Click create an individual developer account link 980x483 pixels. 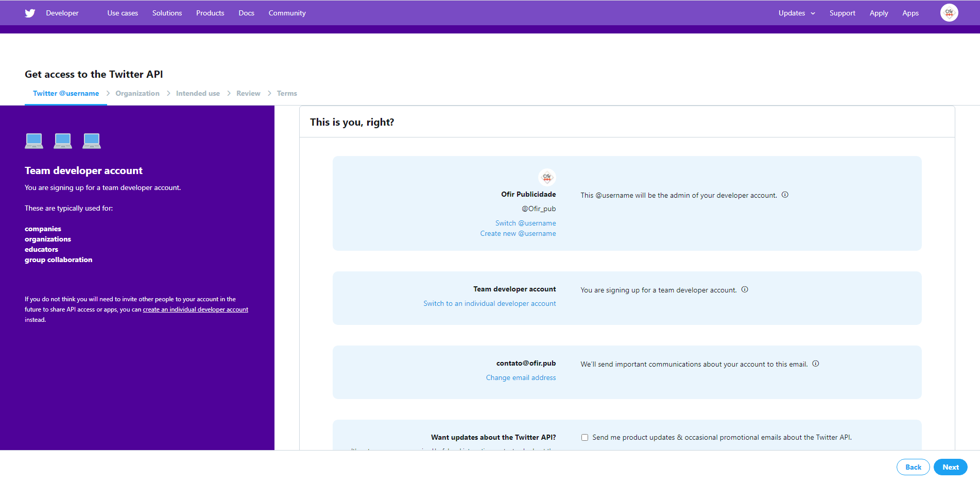point(195,309)
